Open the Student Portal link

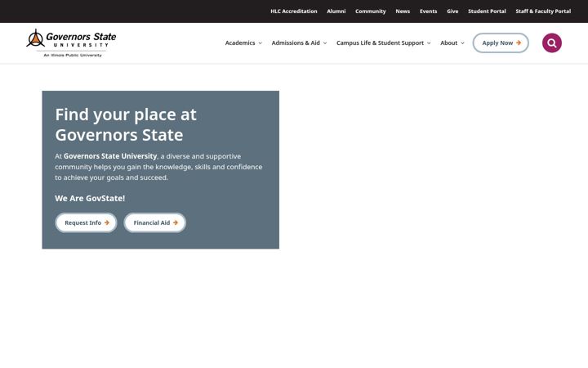[487, 11]
